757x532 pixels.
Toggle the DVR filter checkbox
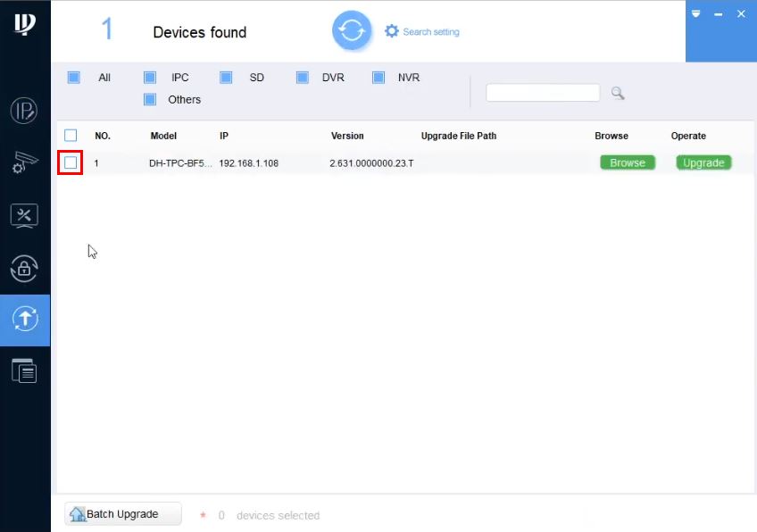point(303,78)
